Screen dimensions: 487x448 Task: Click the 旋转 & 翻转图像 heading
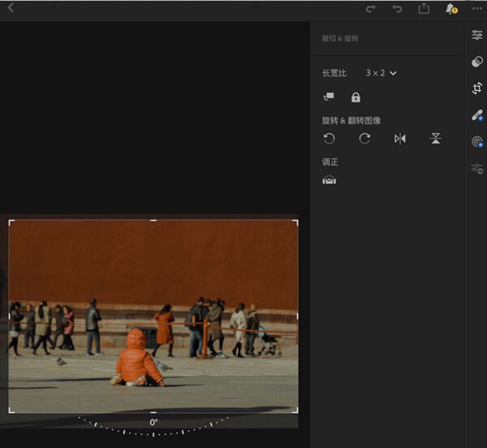point(351,120)
